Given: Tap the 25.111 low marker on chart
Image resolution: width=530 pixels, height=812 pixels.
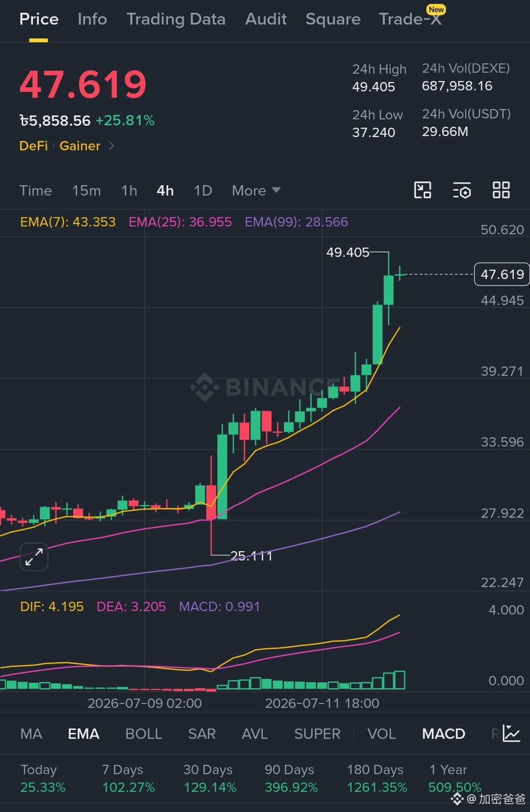Looking at the screenshot, I should [251, 556].
